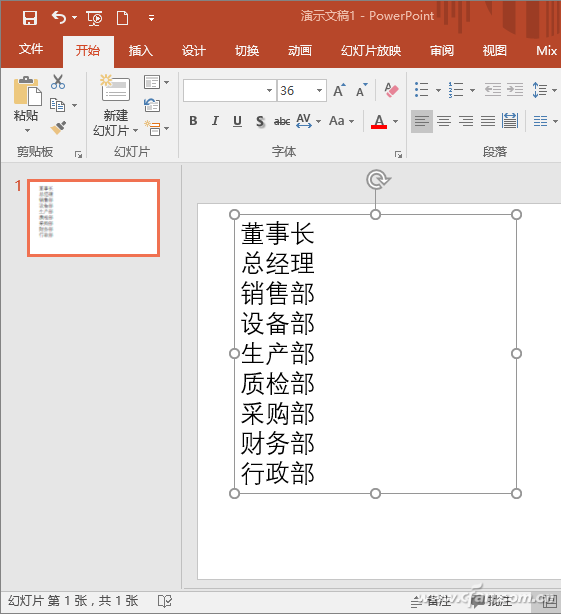Cut selection with scissors icon

tap(58, 82)
